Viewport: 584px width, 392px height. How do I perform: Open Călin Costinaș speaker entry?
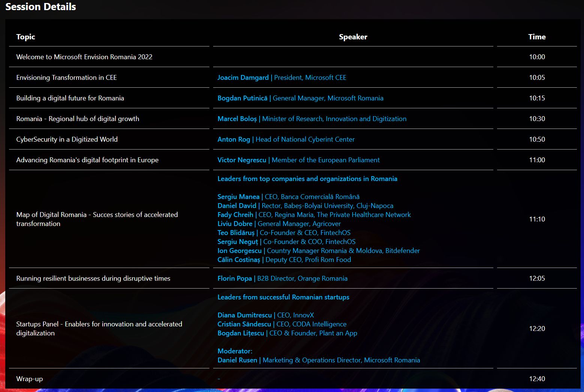(x=284, y=260)
